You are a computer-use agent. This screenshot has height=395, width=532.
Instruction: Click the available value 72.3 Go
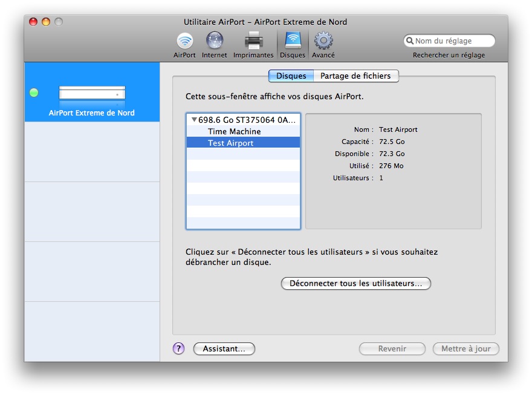click(392, 154)
